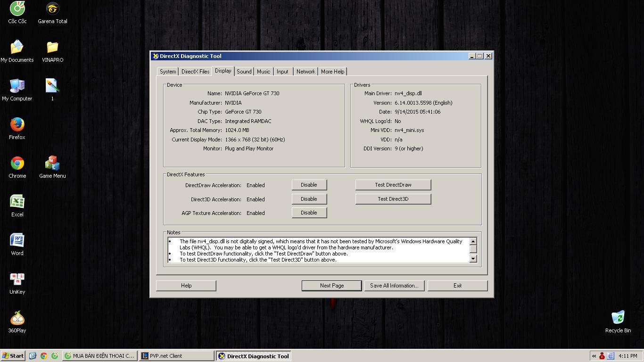Screen dimensions: 644x362
Task: Select the Excel desktop shortcut
Action: click(x=17, y=202)
